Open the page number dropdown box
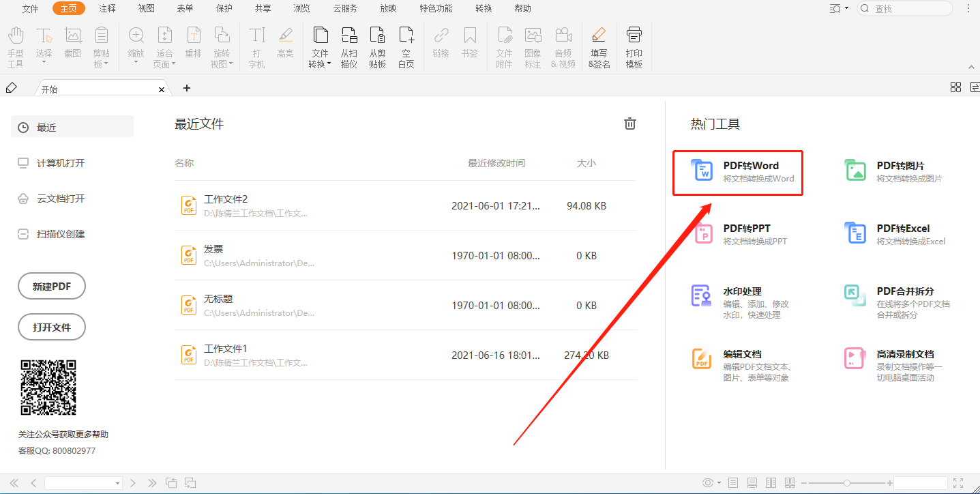The height and width of the screenshot is (494, 980). 117,483
